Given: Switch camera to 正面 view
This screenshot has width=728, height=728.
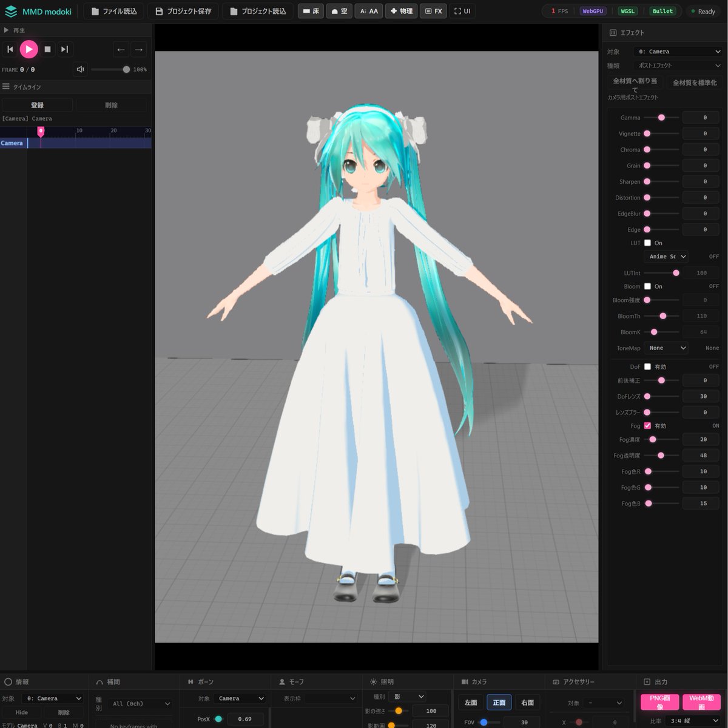Looking at the screenshot, I should [499, 703].
